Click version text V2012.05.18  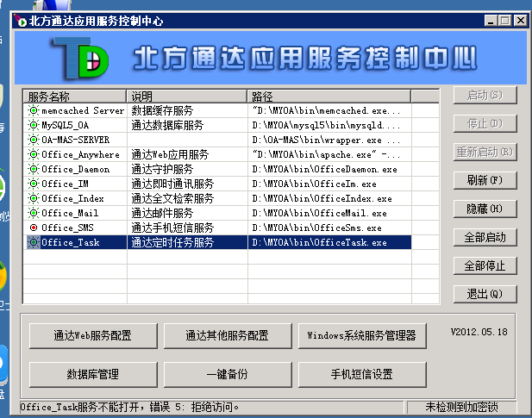click(x=479, y=332)
